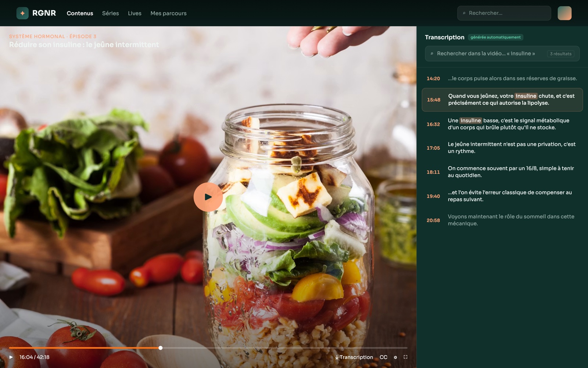Click the magnifier icon in transcript search
Image resolution: width=588 pixels, height=368 pixels.
pos(432,54)
